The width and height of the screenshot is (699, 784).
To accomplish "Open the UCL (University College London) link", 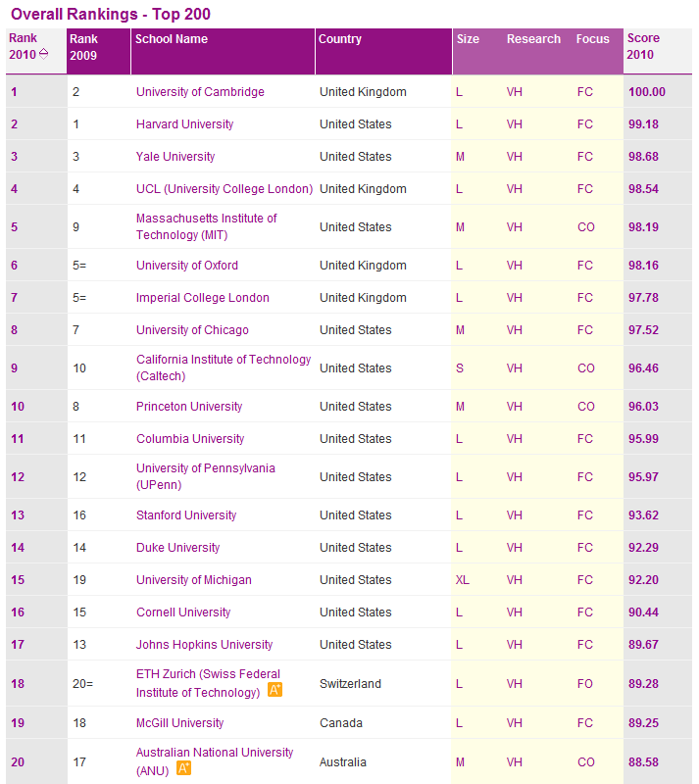I will (x=225, y=189).
